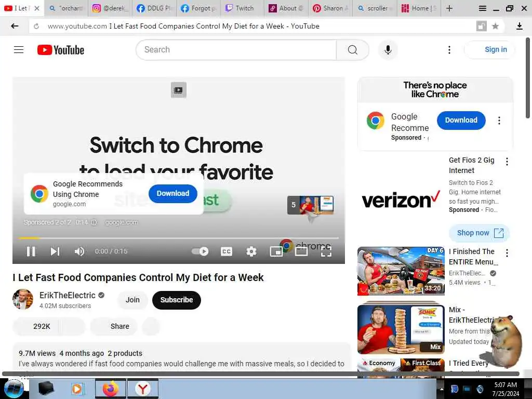Subscribe to ErikTheElectric channel
Image resolution: width=532 pixels, height=399 pixels.
[x=177, y=300]
